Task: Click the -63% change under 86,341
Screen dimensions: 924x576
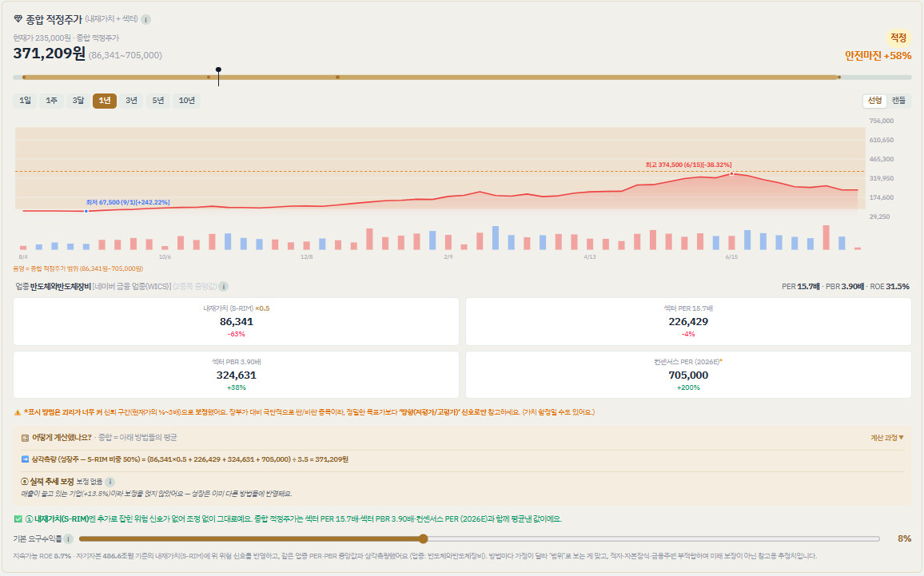Action: [236, 334]
